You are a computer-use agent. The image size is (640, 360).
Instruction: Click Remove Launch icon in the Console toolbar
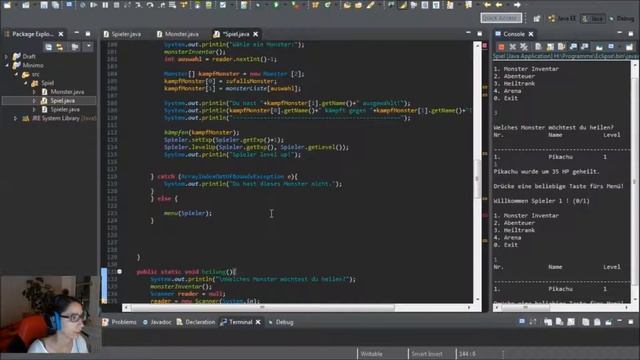513,47
